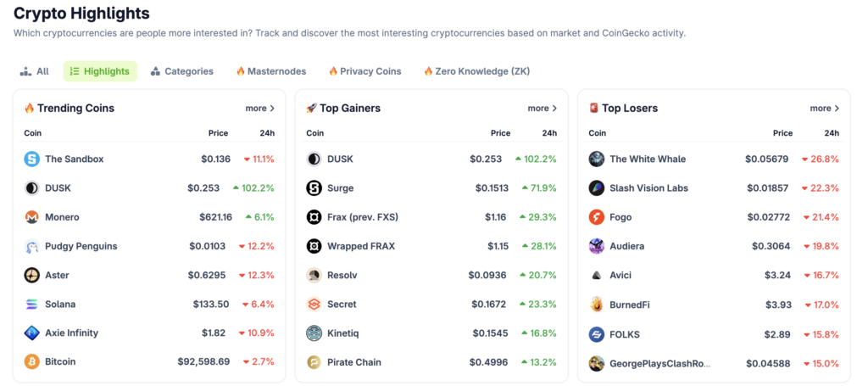Click the Solana coin icon

[x=32, y=304]
